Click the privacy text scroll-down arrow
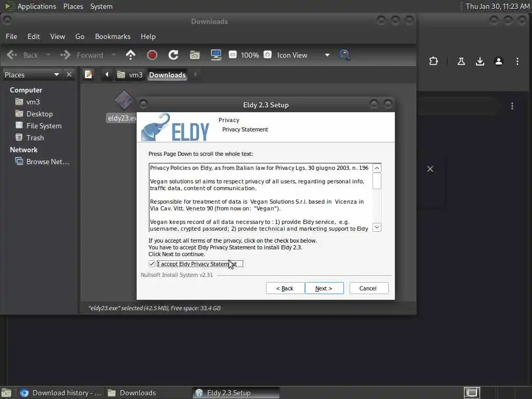532x399 pixels. [377, 227]
